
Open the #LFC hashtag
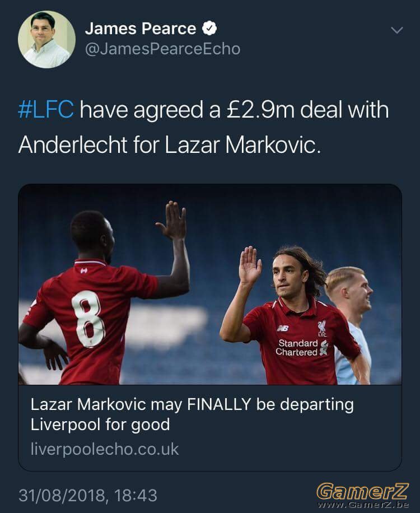46,110
